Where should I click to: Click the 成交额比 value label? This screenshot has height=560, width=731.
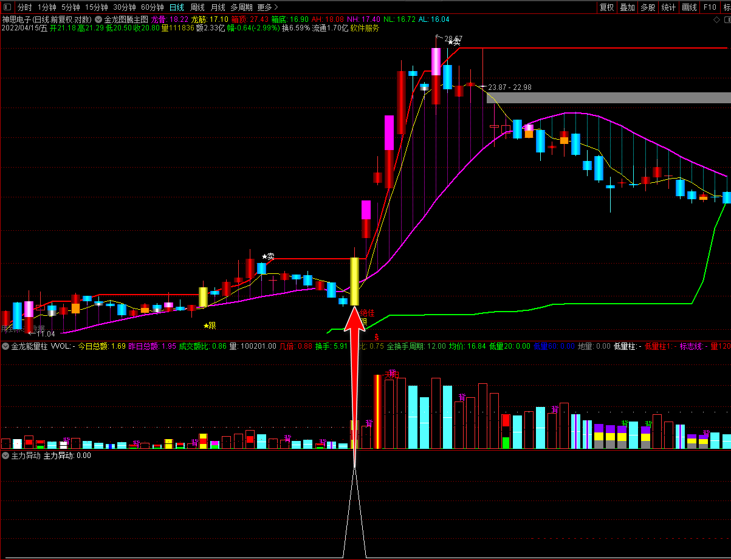pyautogui.click(x=202, y=346)
